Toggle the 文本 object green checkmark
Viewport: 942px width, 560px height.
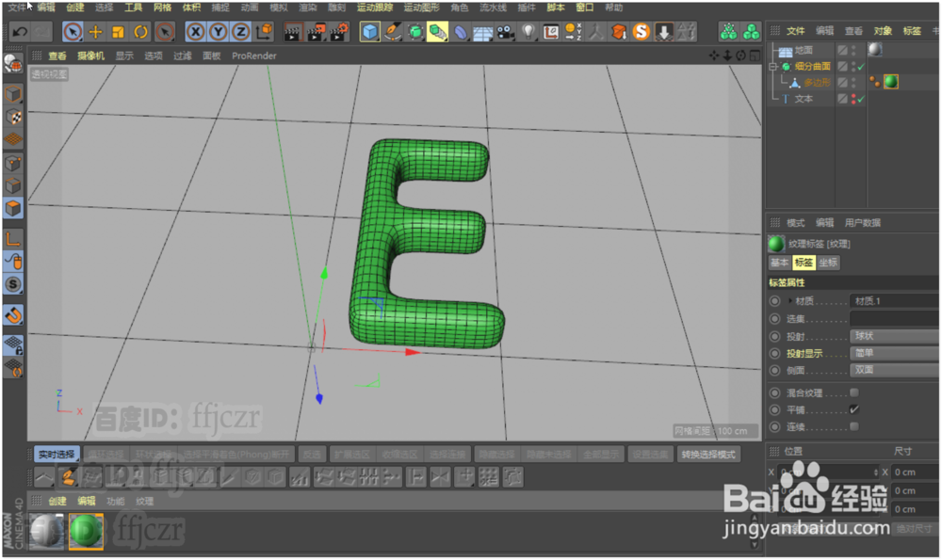(862, 99)
